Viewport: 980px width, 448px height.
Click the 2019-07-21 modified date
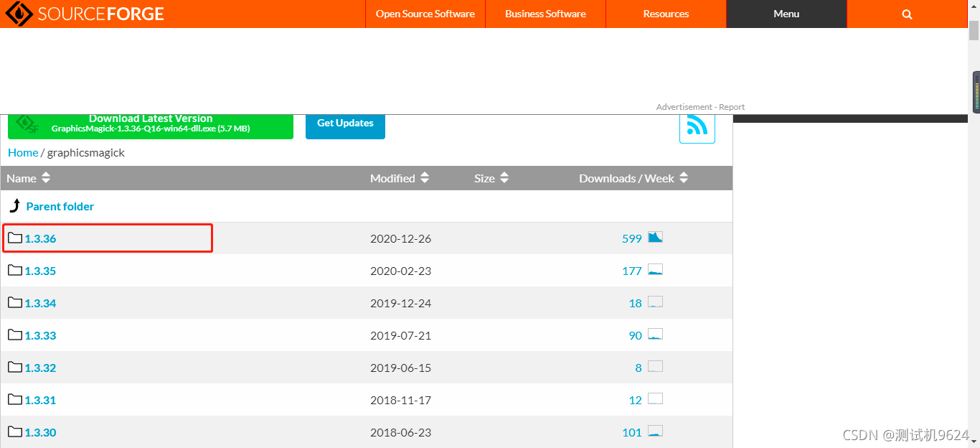401,335
